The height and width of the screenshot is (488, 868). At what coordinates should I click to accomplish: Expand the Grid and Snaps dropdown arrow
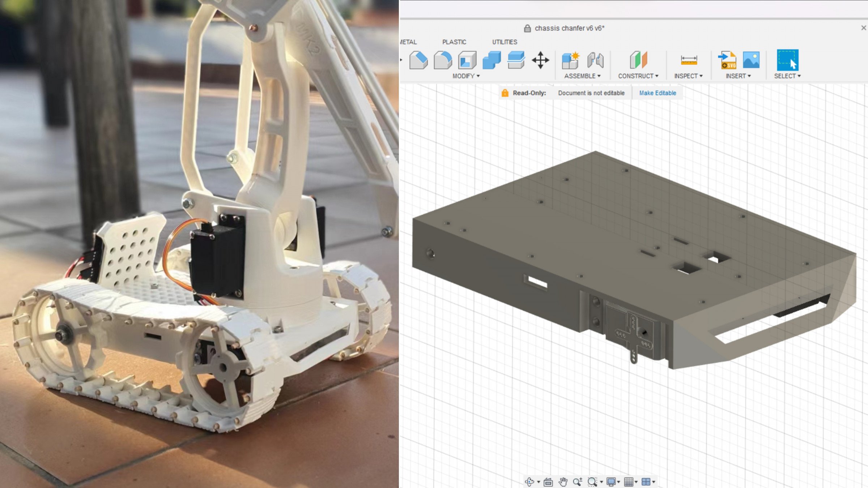(x=636, y=482)
